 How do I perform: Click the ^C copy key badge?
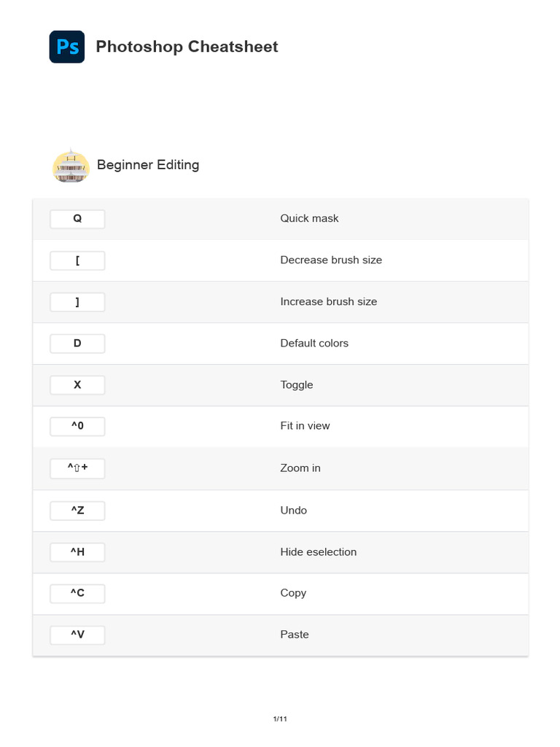pos(77,593)
